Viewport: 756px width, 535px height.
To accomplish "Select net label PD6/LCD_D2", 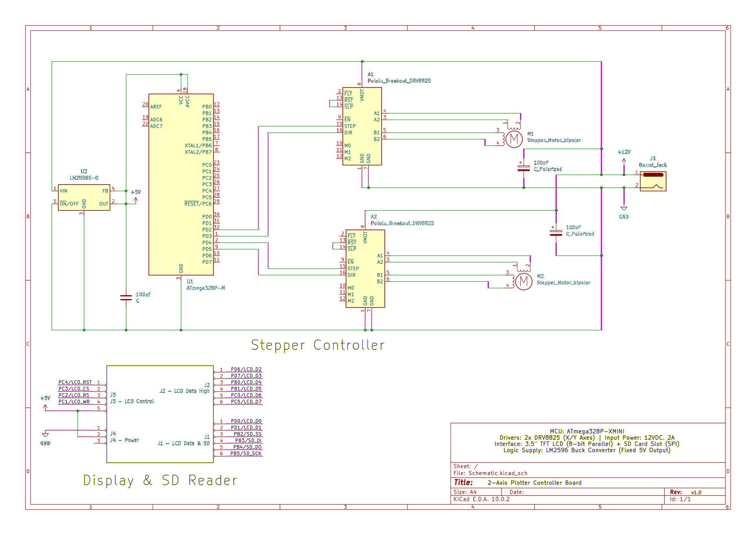I will coord(246,369).
